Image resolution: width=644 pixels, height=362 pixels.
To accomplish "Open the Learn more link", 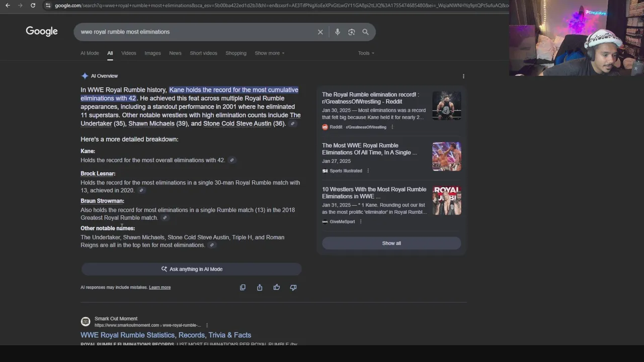I will click(159, 288).
